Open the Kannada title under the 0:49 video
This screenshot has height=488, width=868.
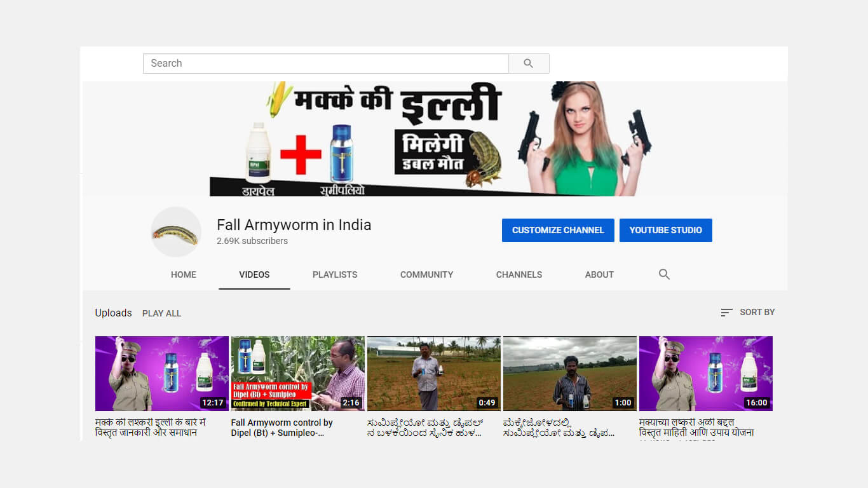(x=425, y=428)
